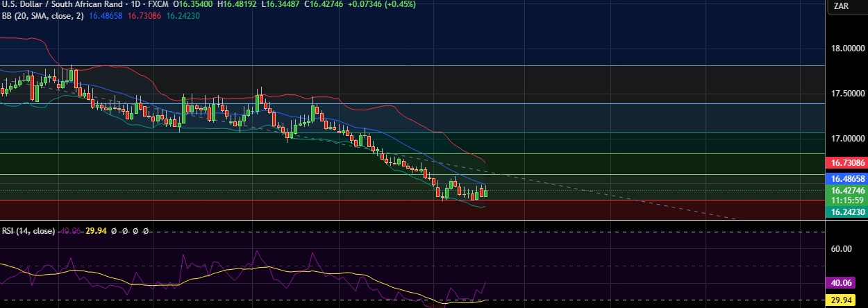Click the blue 16.48658 price axis label
Image resolution: width=868 pixels, height=308 pixels.
tap(846, 178)
